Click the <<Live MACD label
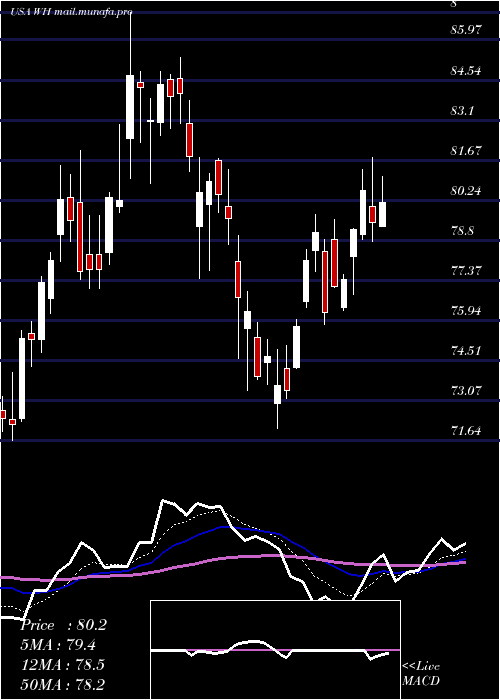The height and width of the screenshot is (700, 500). click(421, 674)
